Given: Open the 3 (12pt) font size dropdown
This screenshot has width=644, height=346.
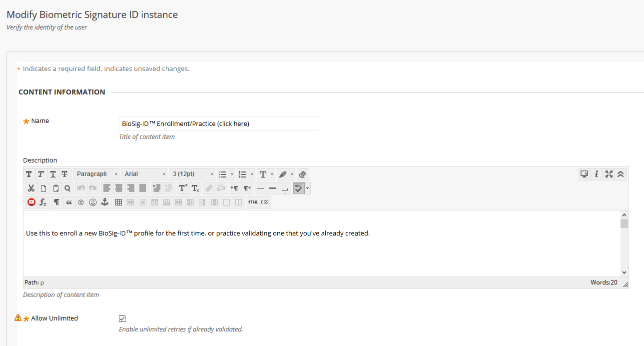Looking at the screenshot, I should (192, 174).
